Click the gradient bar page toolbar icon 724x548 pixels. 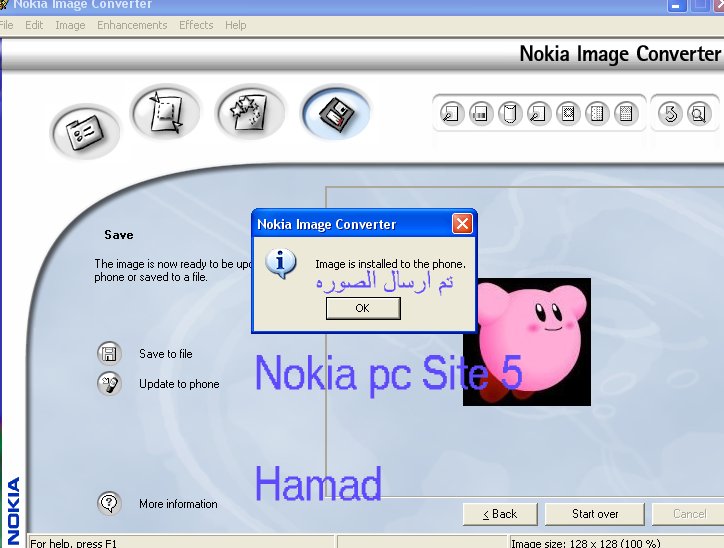(x=481, y=113)
